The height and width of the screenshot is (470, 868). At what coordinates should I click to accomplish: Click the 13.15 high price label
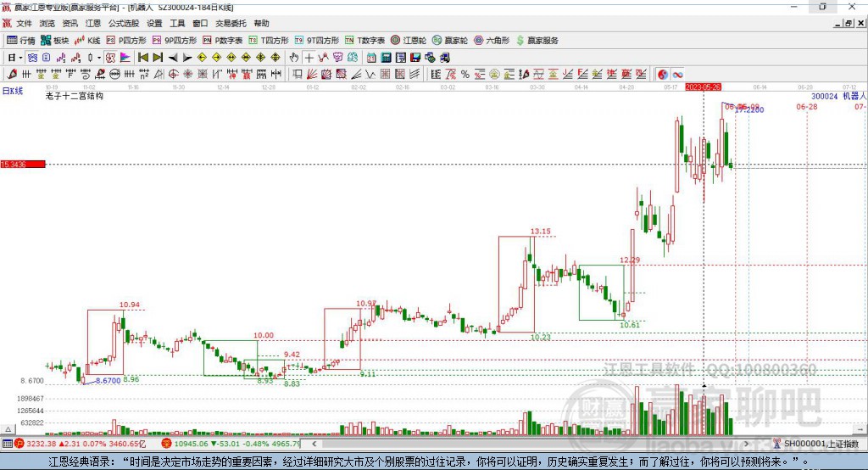(540, 232)
